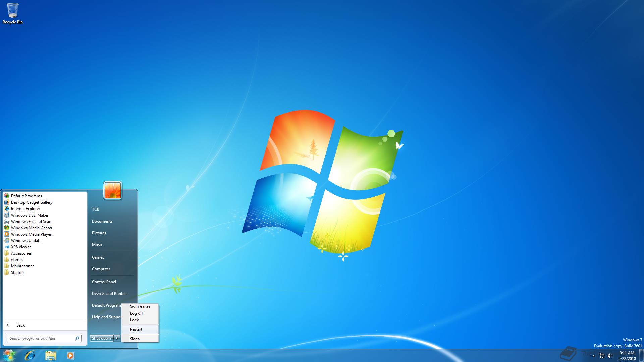Expand the Games folder in programs list

coord(45,260)
